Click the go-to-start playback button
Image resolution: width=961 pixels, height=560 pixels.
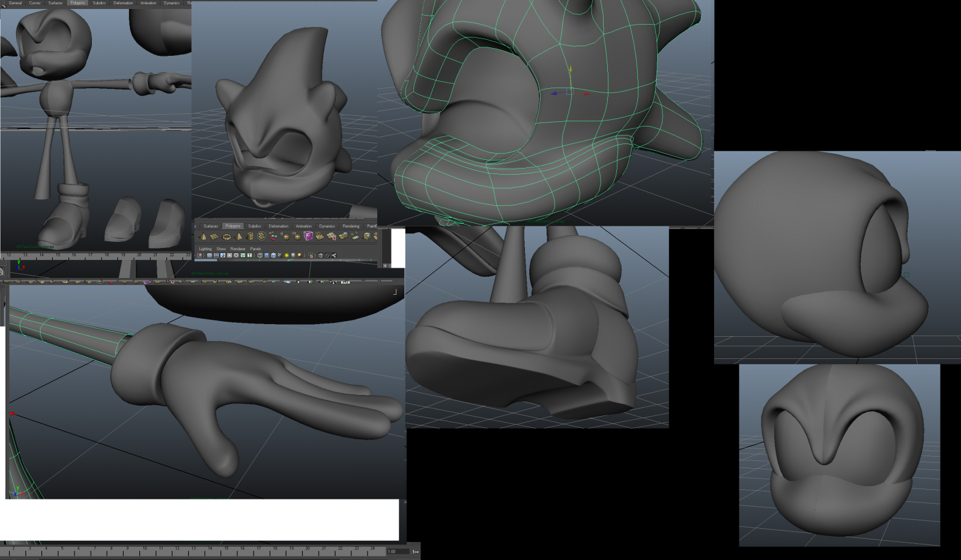(416, 552)
